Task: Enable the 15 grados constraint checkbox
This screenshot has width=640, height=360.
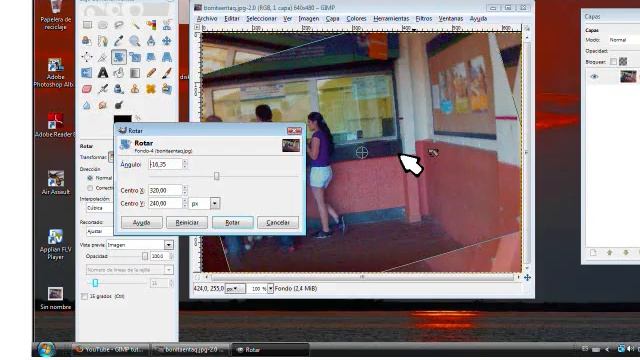Action: click(84, 296)
